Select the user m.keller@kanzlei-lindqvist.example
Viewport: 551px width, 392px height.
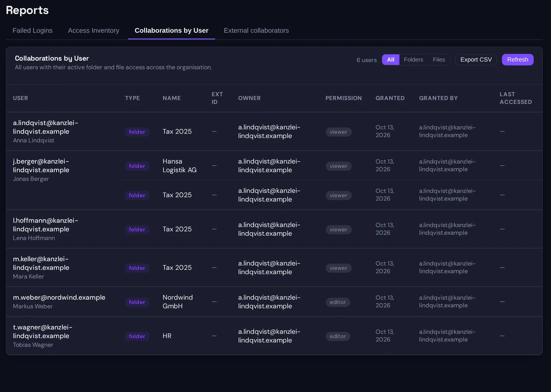coord(41,263)
